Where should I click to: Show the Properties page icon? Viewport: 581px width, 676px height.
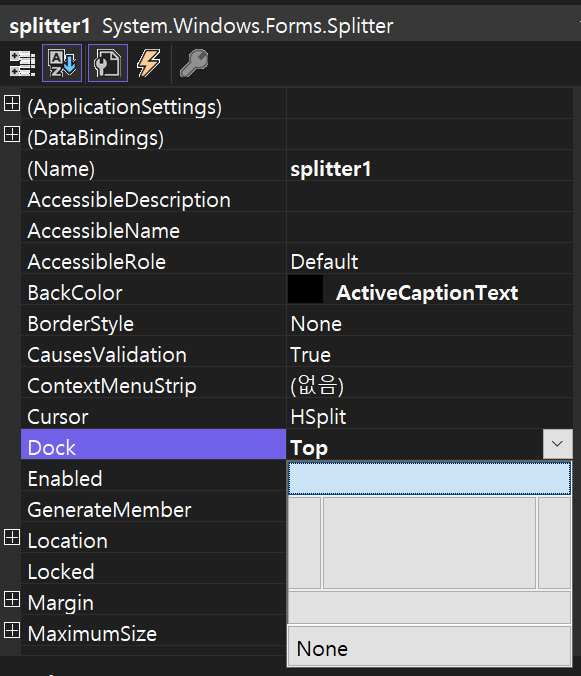[x=108, y=63]
